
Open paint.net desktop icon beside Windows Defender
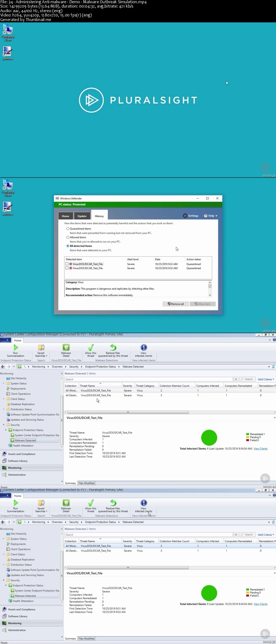click(x=8, y=209)
